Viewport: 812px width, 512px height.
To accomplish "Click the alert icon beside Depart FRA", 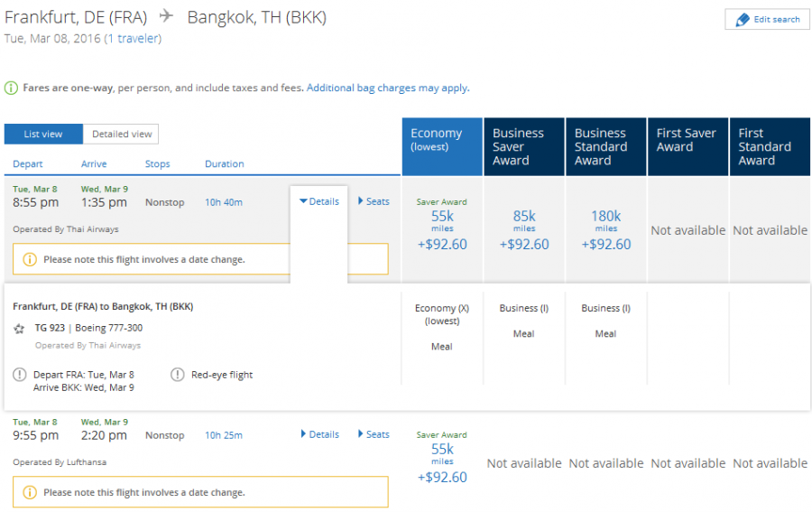I will pos(20,375).
